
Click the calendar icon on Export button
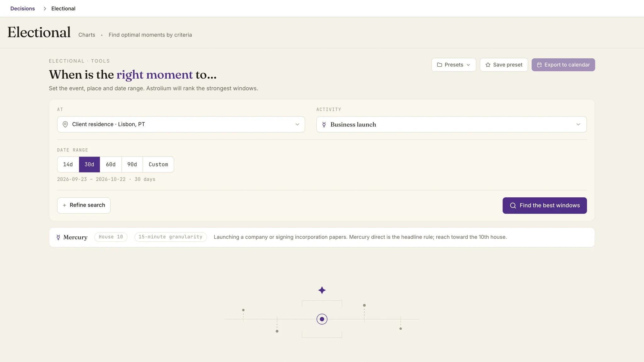[x=539, y=65]
